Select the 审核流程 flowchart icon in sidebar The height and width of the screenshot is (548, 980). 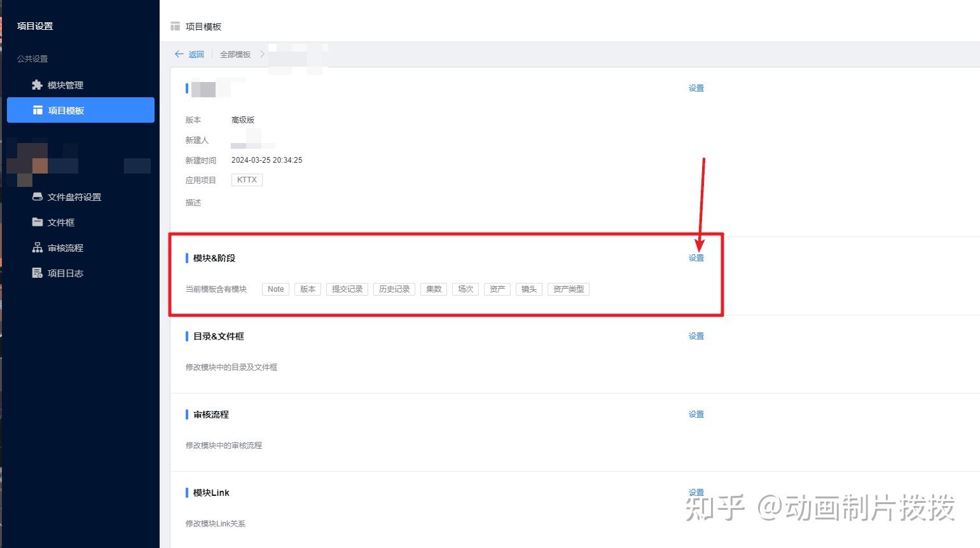click(x=38, y=247)
